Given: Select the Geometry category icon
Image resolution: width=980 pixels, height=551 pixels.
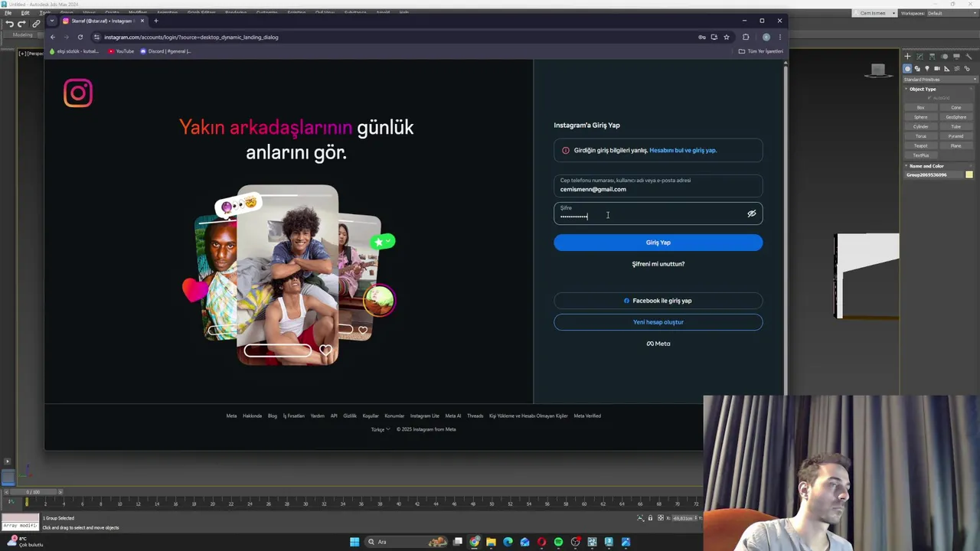Looking at the screenshot, I should click(x=908, y=68).
